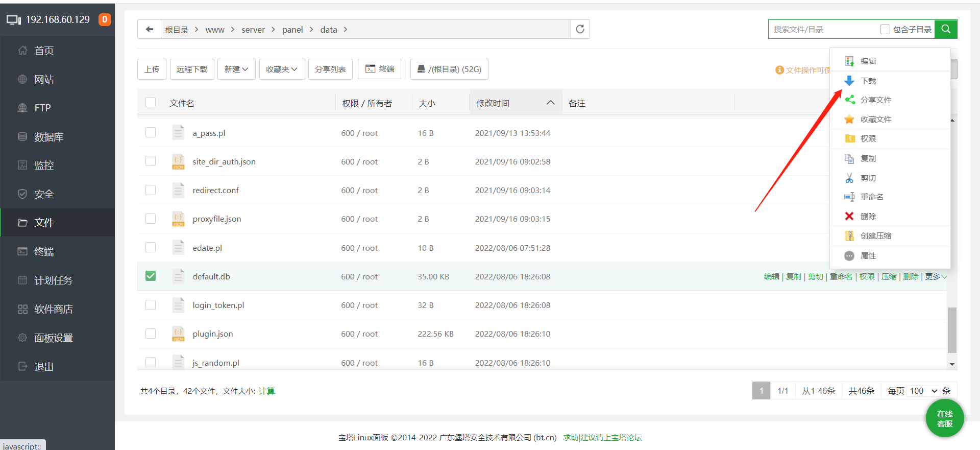Click the zip archive icon for 创建压缩

tap(849, 235)
